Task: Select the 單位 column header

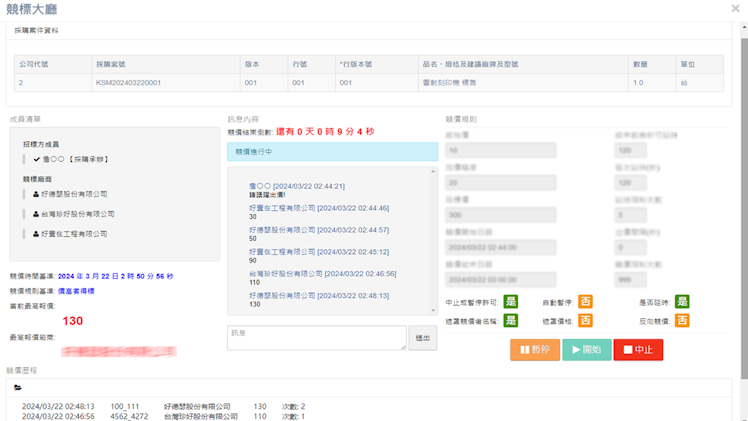Action: (700, 64)
